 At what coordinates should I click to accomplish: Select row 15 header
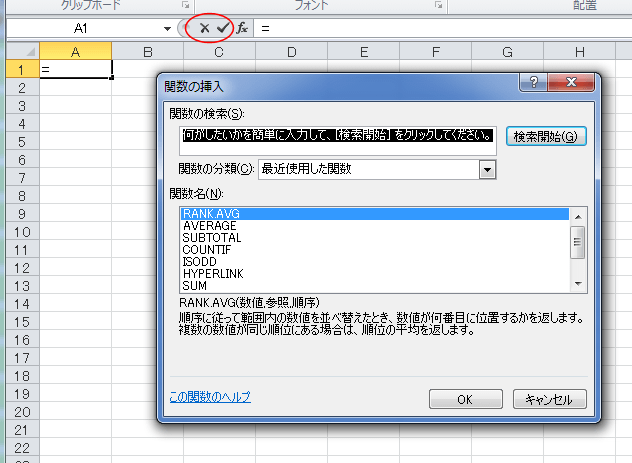coord(23,322)
